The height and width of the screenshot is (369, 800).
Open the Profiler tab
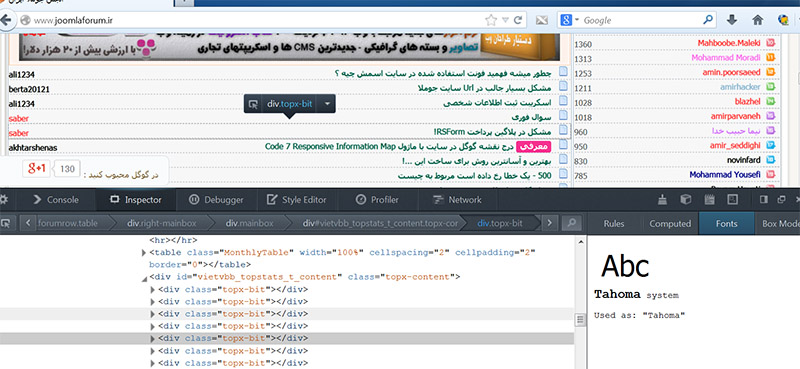(378, 200)
